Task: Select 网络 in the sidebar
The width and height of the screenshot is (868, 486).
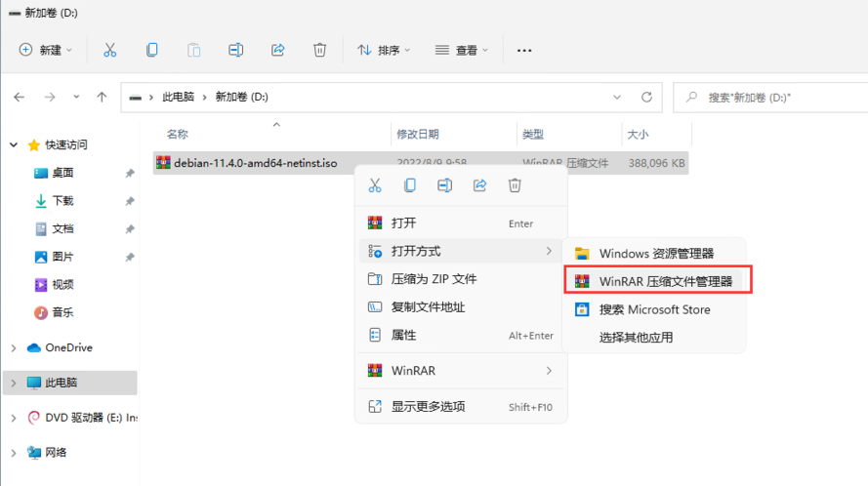Action: pos(56,452)
